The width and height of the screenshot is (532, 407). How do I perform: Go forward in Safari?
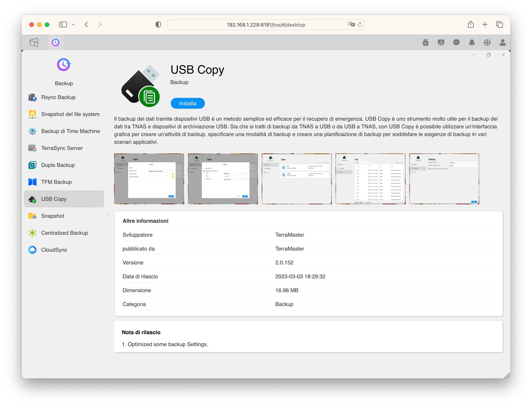coord(100,25)
